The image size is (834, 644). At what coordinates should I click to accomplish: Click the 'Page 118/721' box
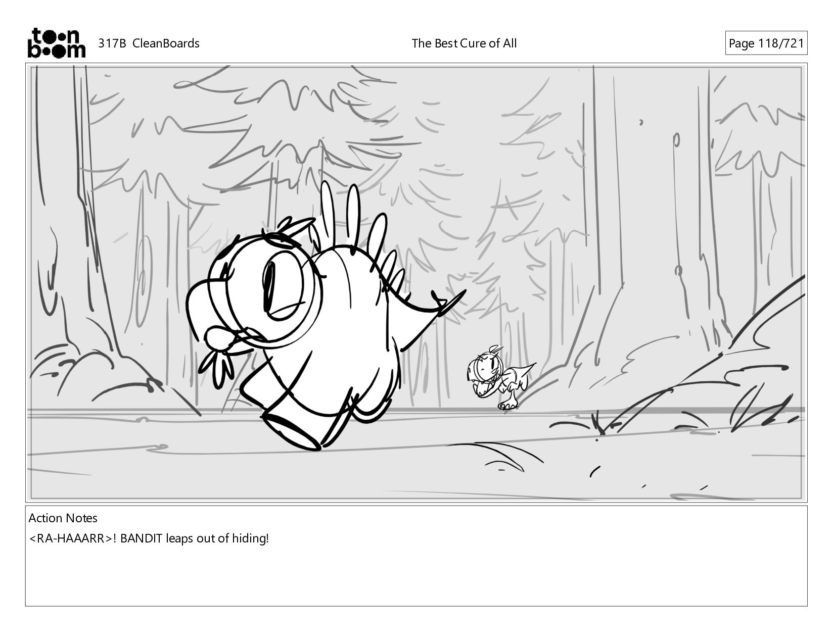pos(766,43)
